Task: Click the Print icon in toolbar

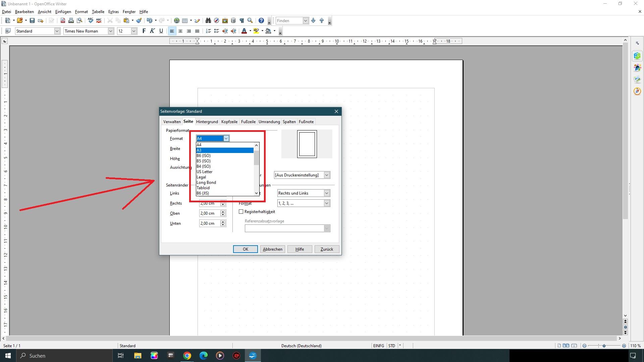Action: tap(71, 21)
